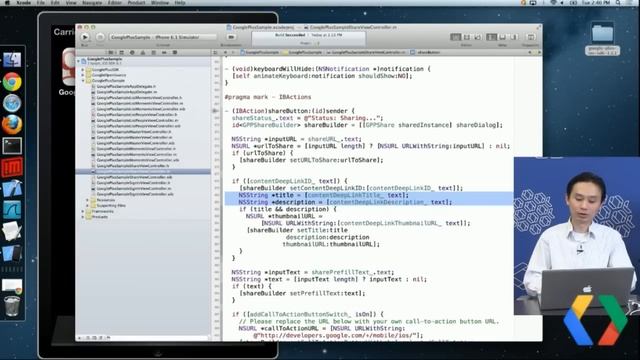This screenshot has width=640, height=360.
Task: Click the '#pragma mark - IBActions' code line
Action: [268, 97]
